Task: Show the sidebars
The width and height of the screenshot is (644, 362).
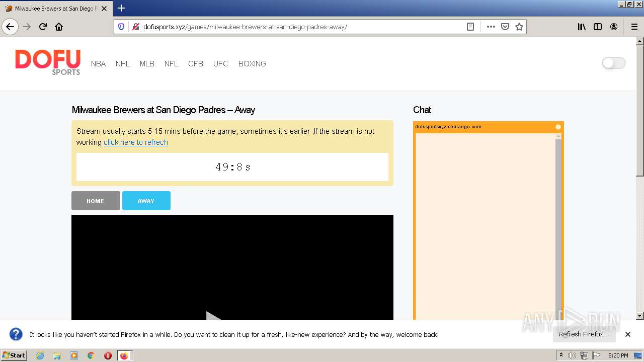Action: [x=598, y=27]
